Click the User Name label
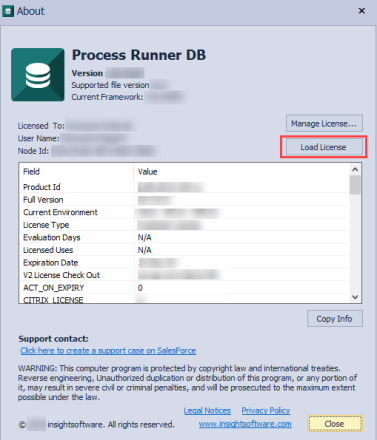This screenshot has width=377, height=440. point(38,138)
